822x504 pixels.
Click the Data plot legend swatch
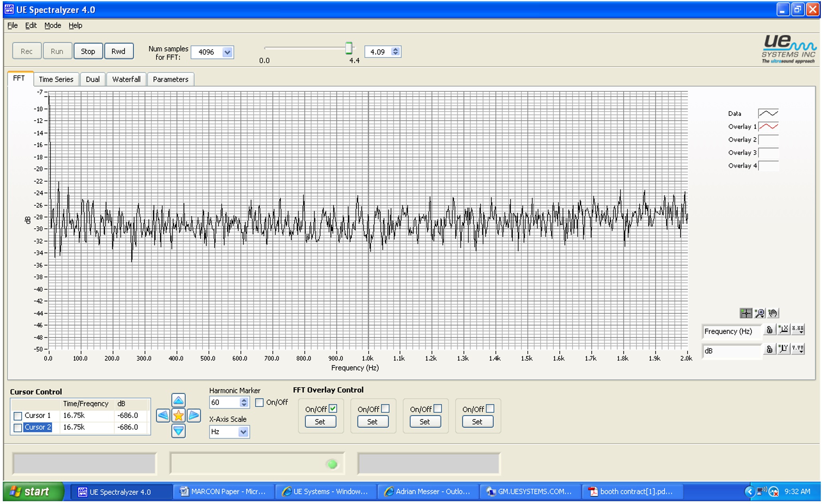768,114
